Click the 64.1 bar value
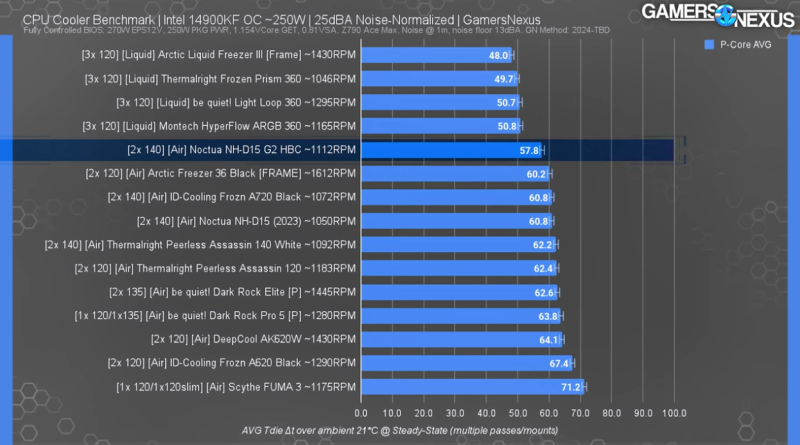Screen dimensions: 800x445 (x=549, y=340)
